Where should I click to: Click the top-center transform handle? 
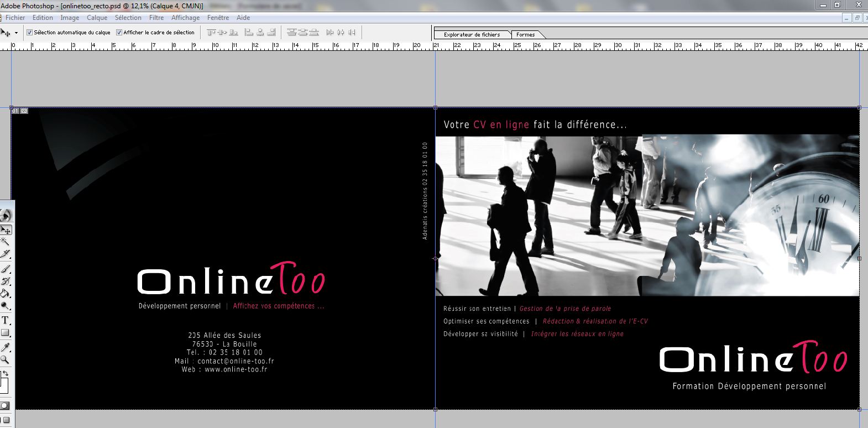pos(436,108)
